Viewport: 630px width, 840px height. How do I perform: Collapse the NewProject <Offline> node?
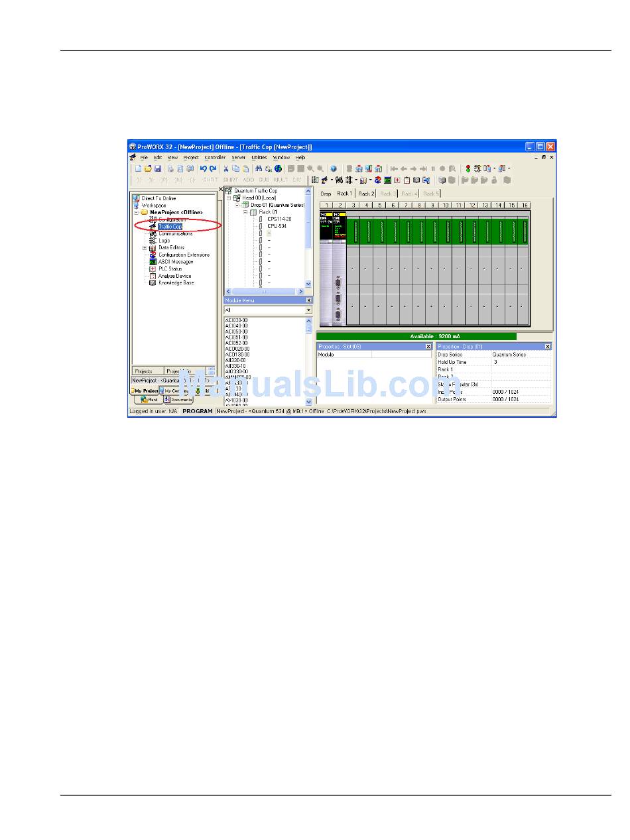136,213
